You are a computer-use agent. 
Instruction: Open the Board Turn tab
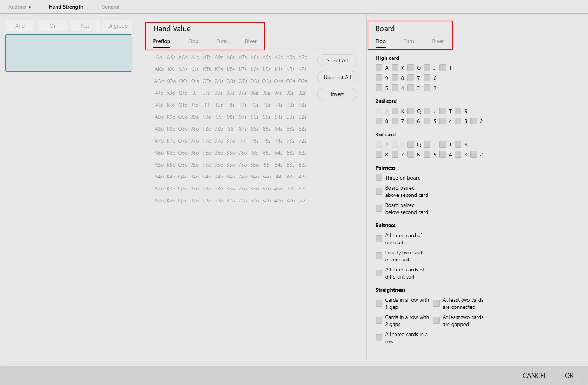click(x=408, y=41)
